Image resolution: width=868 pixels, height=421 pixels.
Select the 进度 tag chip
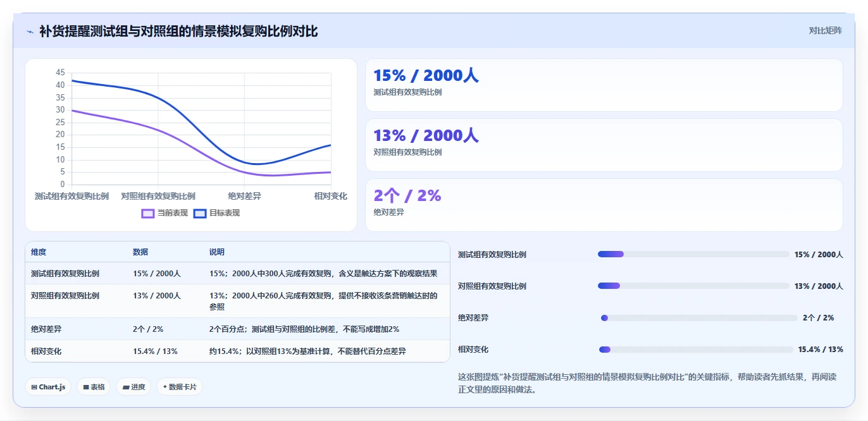(133, 387)
